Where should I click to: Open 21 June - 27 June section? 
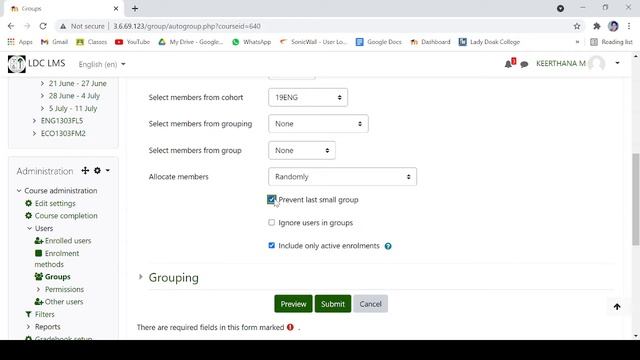click(78, 83)
